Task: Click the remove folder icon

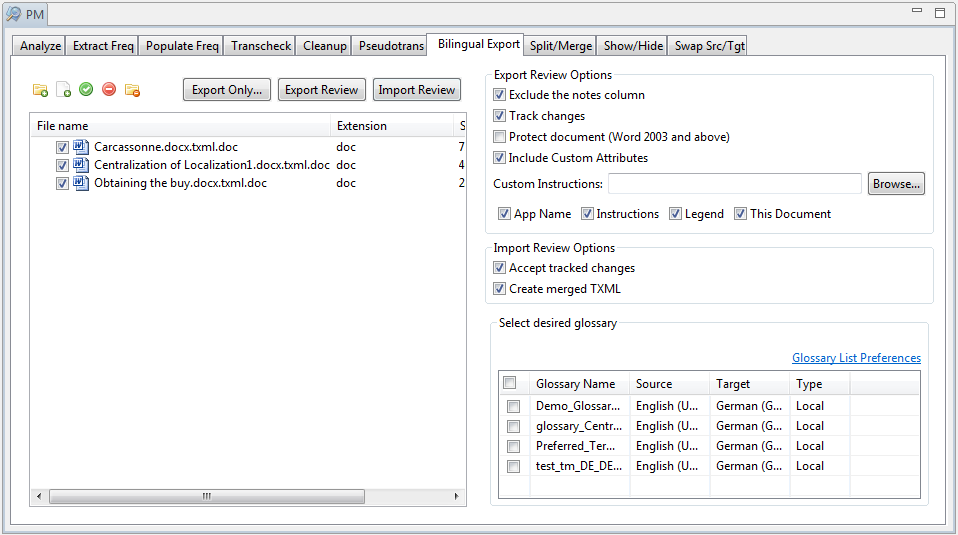Action: pyautogui.click(x=132, y=90)
